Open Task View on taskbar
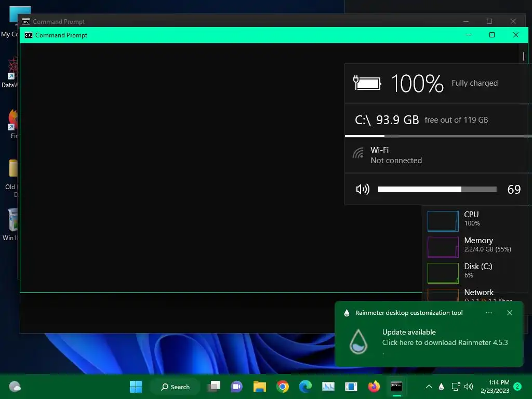The image size is (532, 399). 214,387
